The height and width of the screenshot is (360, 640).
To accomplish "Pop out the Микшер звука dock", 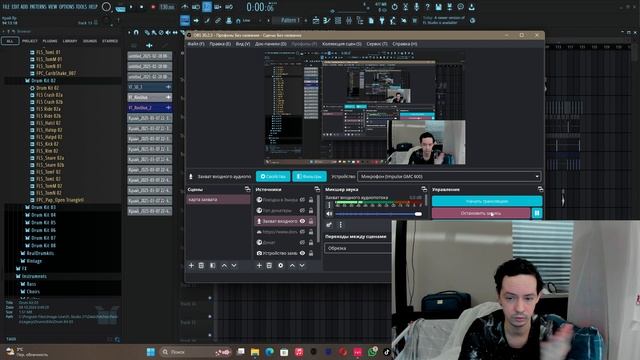I will (424, 189).
